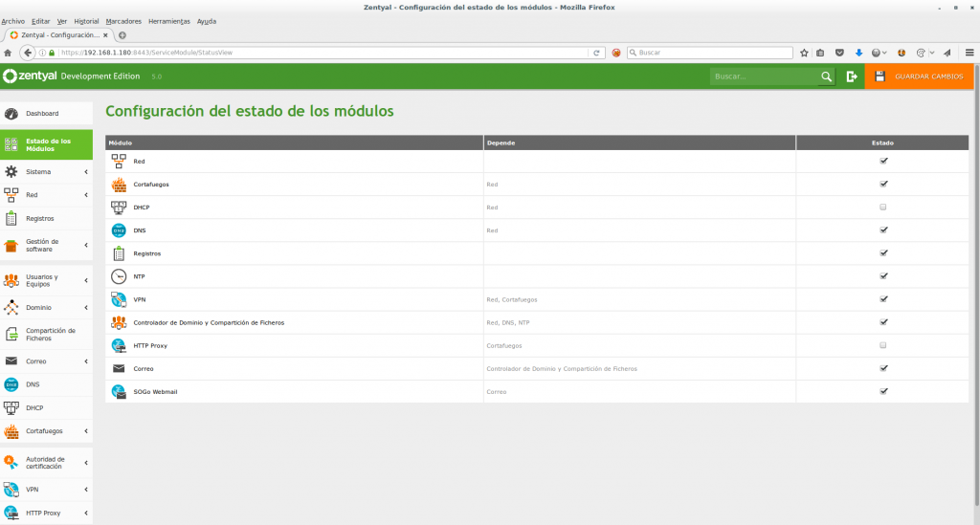Open the Ayuda menu
This screenshot has height=525, width=980.
tap(207, 21)
